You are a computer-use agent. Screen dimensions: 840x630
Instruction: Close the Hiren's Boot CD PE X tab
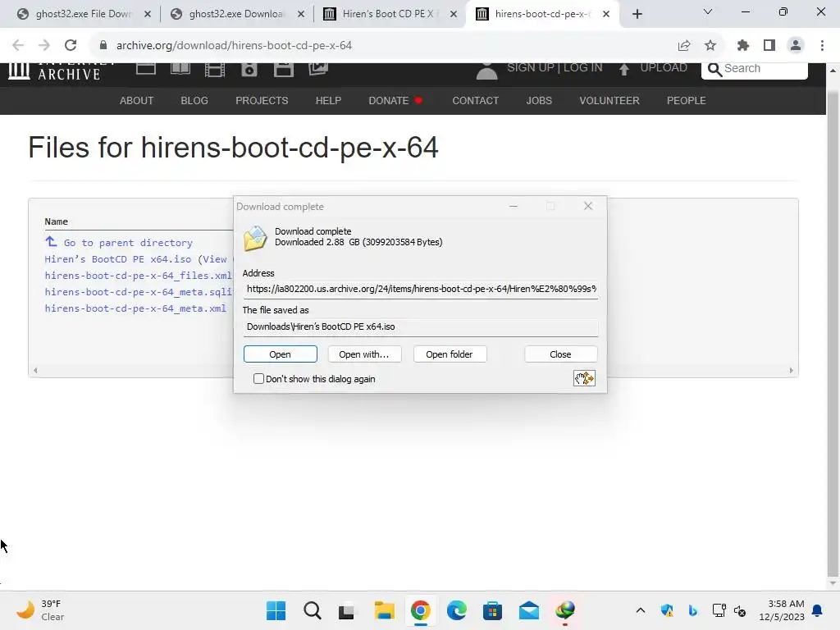pos(454,14)
